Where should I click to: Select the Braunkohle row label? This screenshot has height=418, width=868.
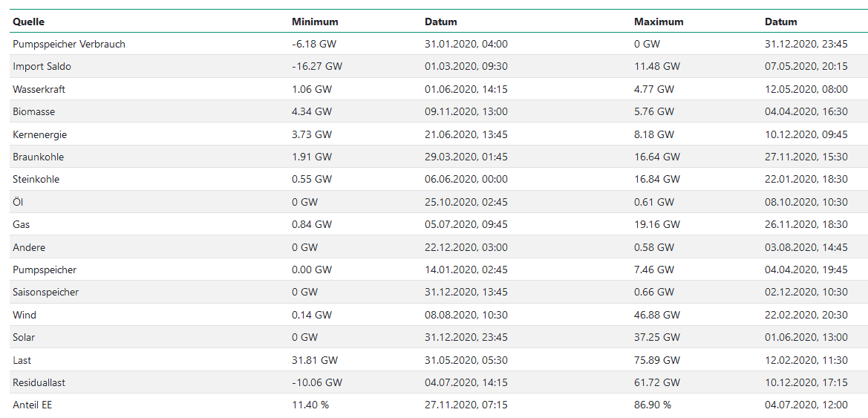38,157
